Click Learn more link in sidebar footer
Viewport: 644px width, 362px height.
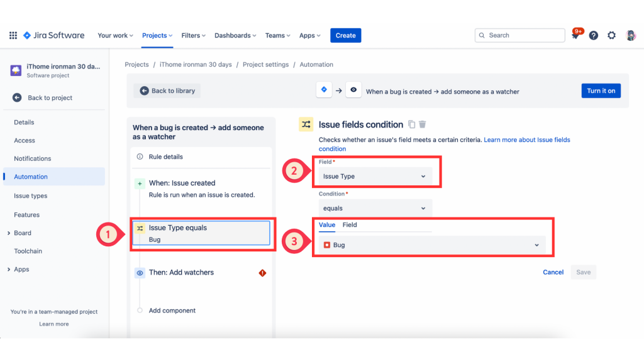[54, 324]
